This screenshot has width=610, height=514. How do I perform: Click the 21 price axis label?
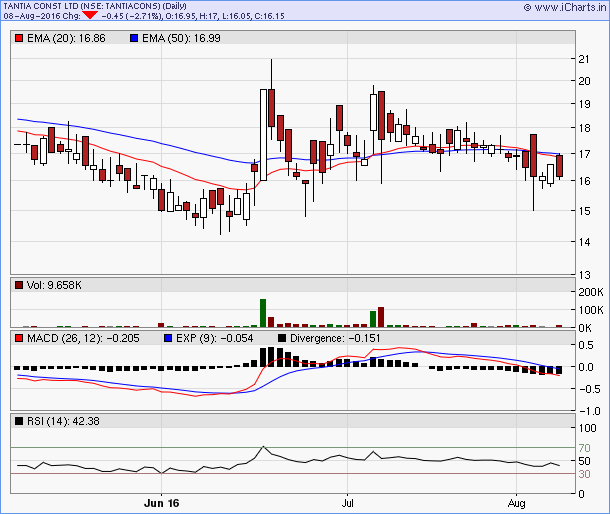coord(584,59)
